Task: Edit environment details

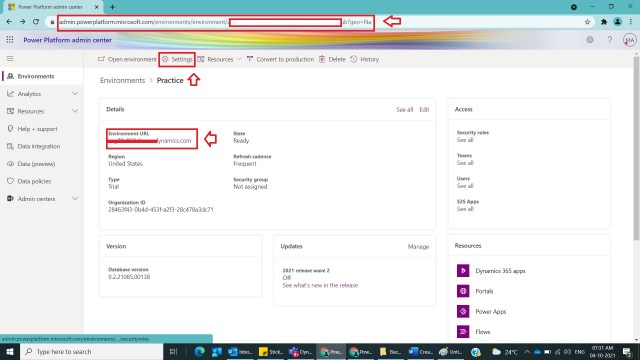Action: pyautogui.click(x=424, y=109)
